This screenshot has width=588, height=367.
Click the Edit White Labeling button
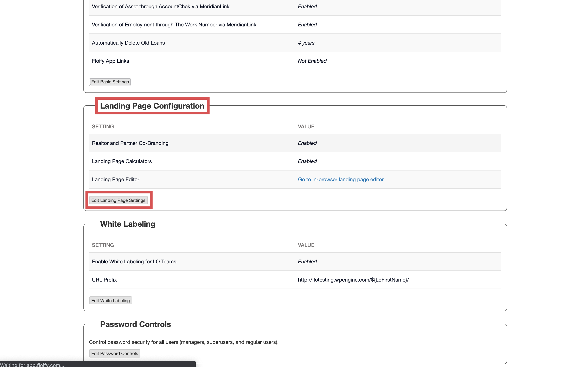(110, 301)
